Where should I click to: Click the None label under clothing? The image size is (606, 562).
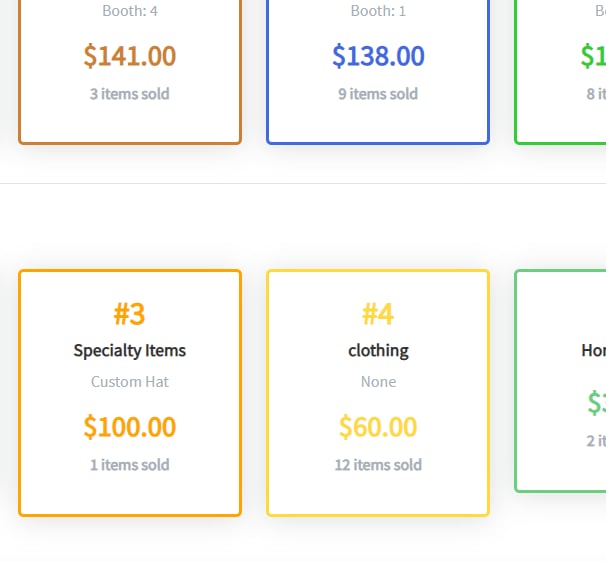(x=378, y=382)
